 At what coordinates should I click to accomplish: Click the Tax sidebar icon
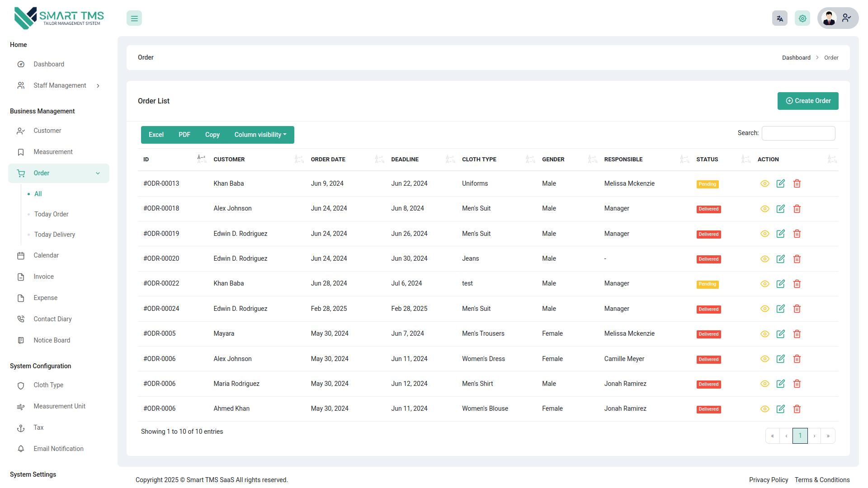coord(21,427)
